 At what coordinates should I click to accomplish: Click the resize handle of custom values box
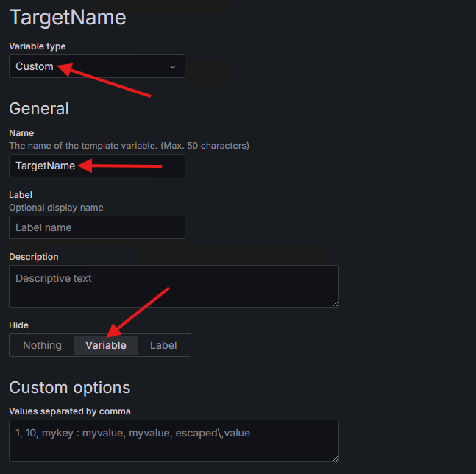(335, 458)
